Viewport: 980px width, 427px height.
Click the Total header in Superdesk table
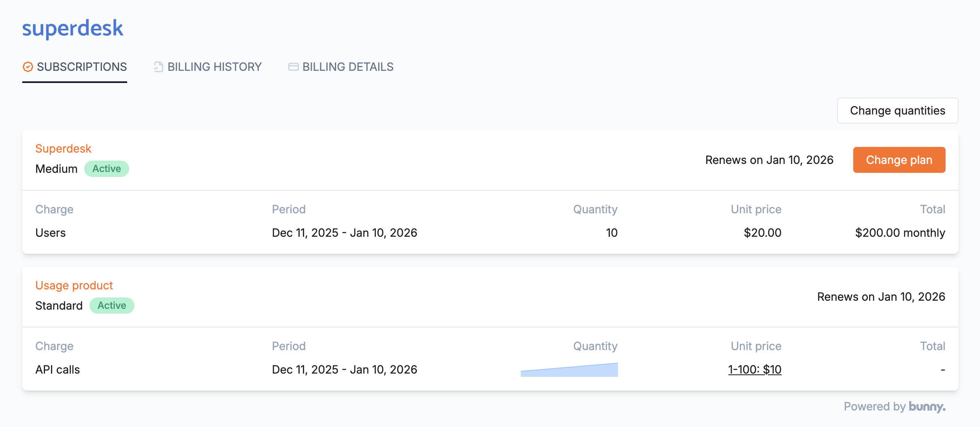[x=933, y=209]
